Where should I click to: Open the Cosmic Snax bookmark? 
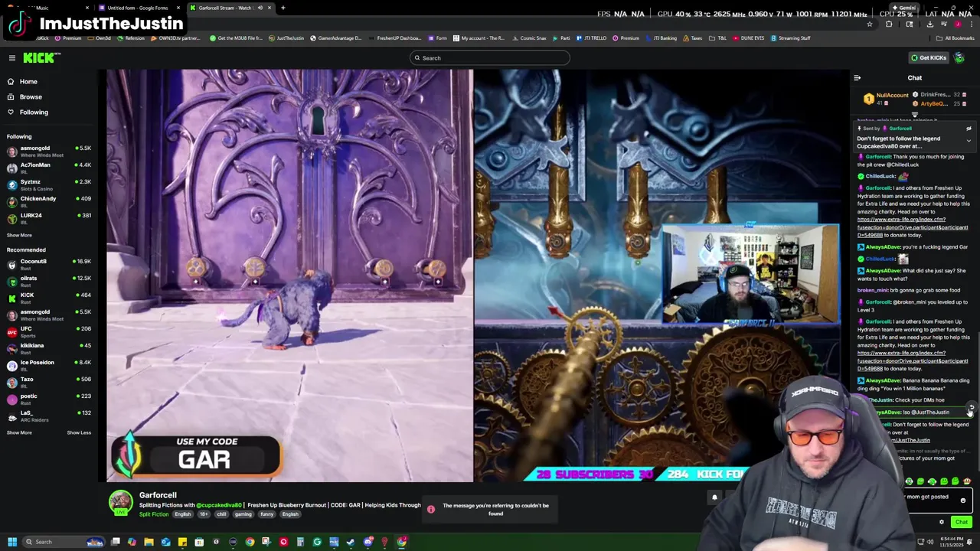[x=529, y=37]
